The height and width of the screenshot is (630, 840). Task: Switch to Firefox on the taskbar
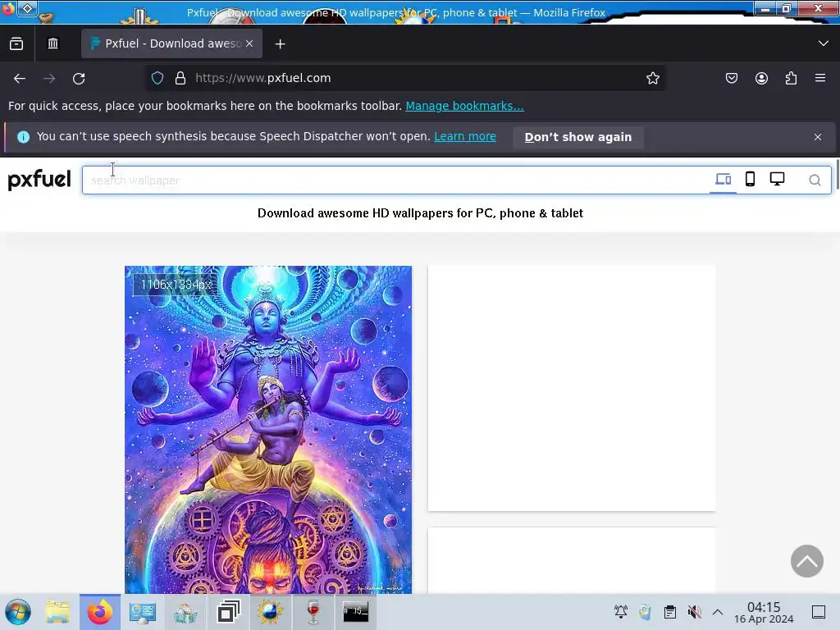pyautogui.click(x=99, y=612)
